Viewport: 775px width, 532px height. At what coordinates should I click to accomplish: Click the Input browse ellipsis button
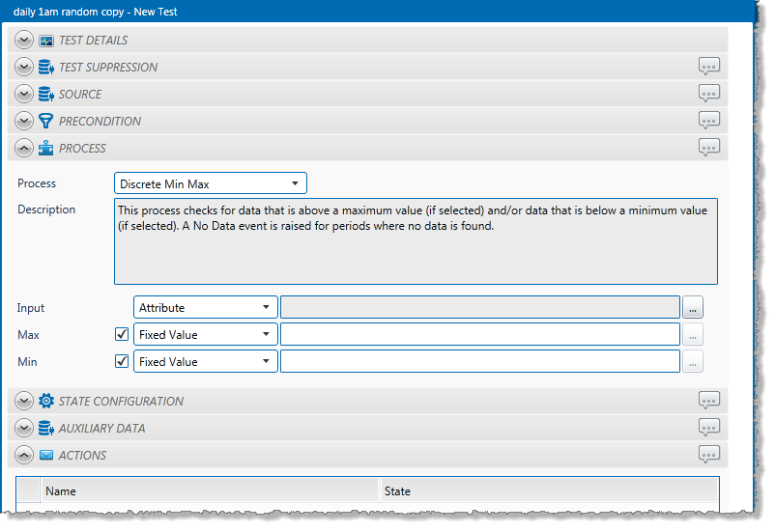[693, 308]
